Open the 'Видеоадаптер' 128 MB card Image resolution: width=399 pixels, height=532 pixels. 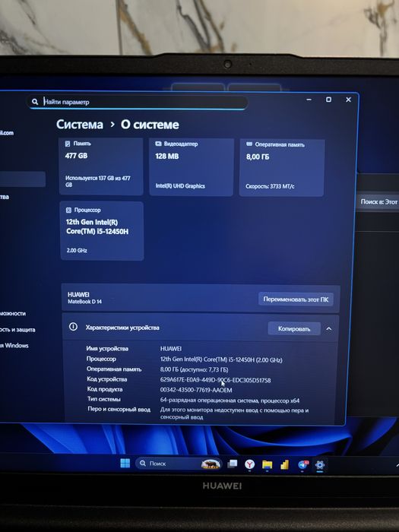click(192, 167)
